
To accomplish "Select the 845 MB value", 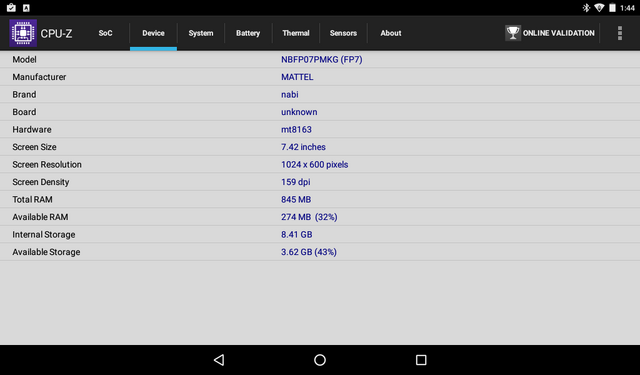I will point(296,200).
